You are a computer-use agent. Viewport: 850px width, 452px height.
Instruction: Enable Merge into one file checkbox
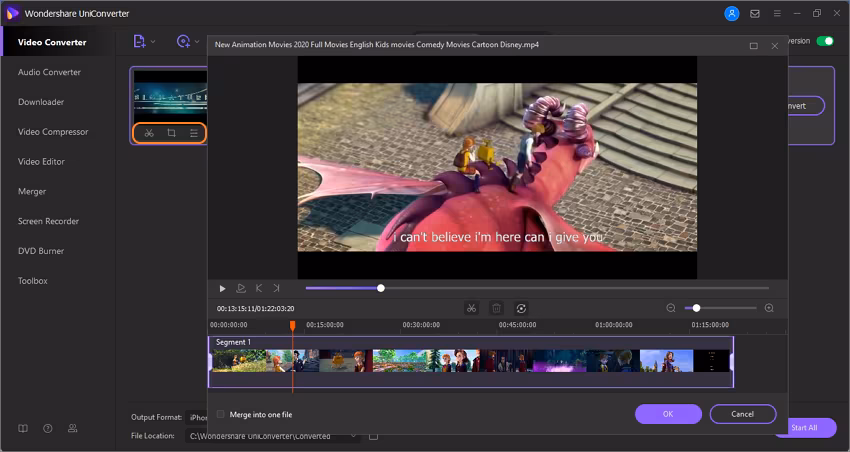(220, 414)
